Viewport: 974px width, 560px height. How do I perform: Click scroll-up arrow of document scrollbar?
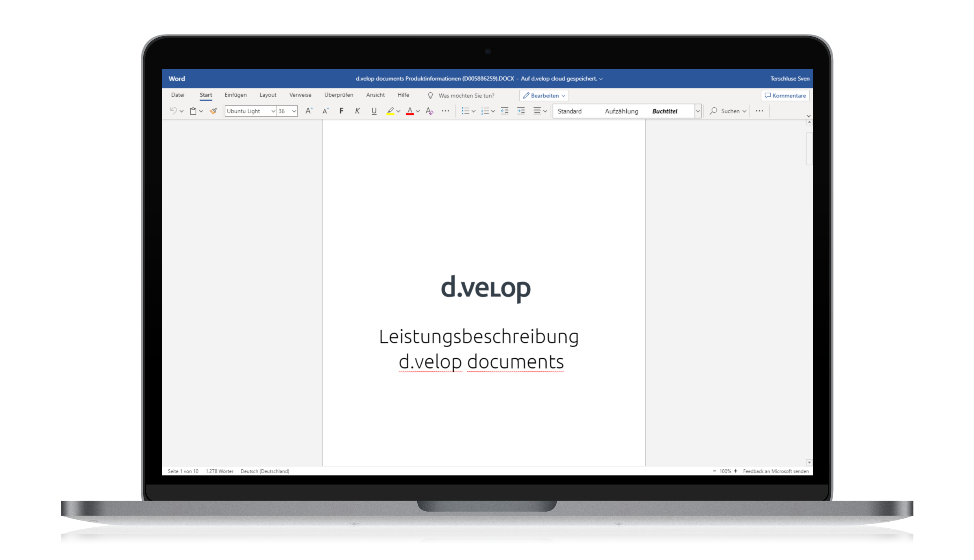(809, 122)
